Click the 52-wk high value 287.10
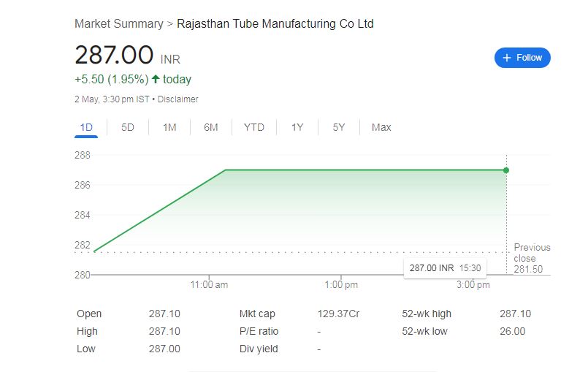588x372 pixels. click(x=514, y=314)
